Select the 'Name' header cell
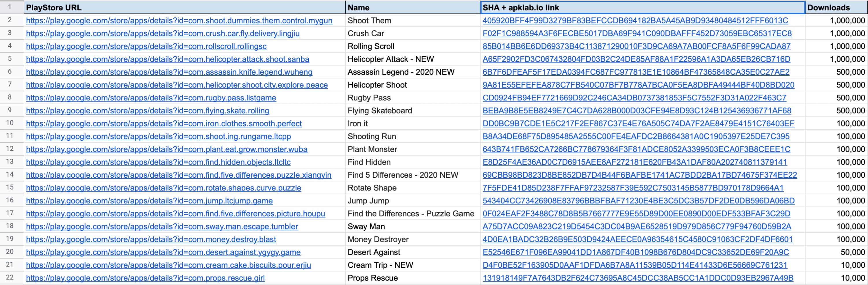This screenshot has height=285, width=868. click(x=412, y=7)
